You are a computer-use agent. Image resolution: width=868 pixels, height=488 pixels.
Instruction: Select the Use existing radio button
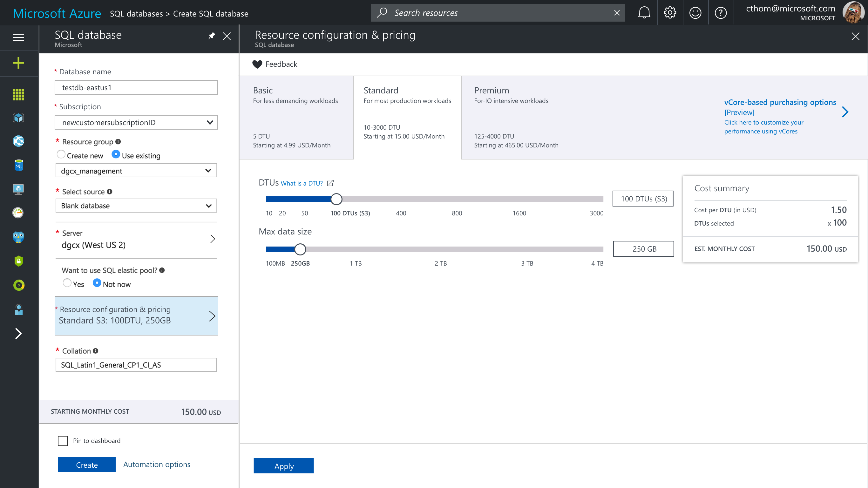tap(116, 154)
